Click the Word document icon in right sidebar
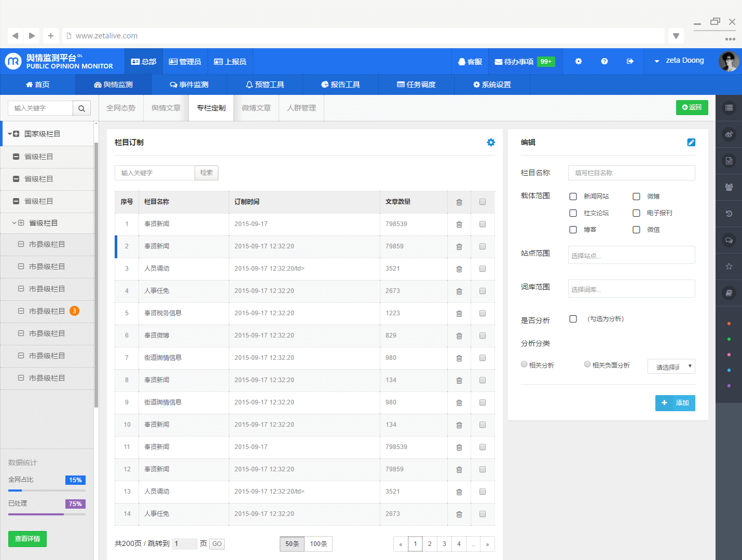 [x=729, y=161]
